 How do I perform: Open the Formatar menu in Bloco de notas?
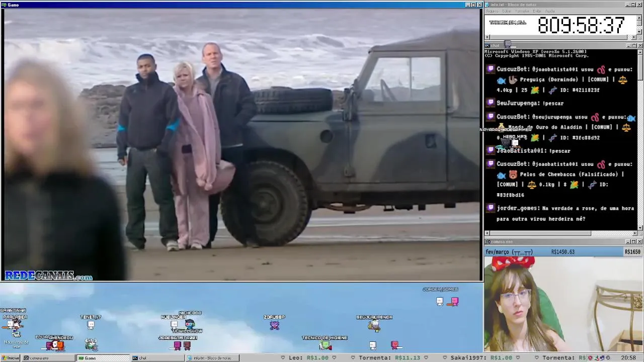(522, 11)
